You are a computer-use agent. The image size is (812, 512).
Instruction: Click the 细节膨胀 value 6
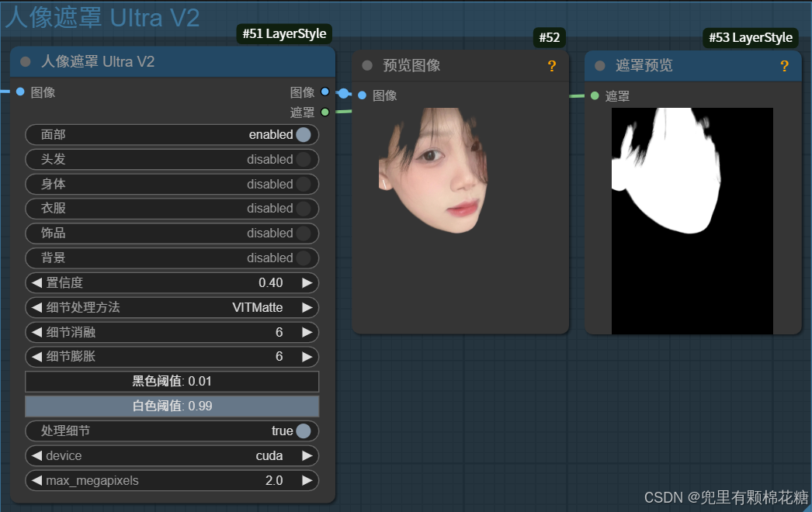(279, 357)
